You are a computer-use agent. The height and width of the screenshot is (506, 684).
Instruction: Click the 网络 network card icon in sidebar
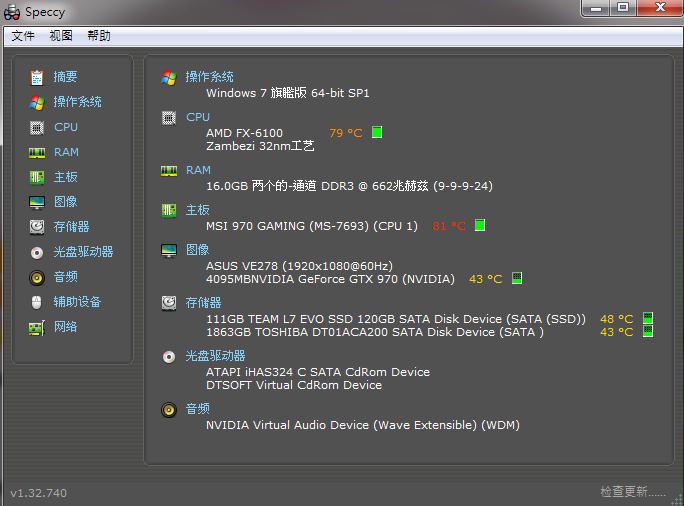coord(37,328)
